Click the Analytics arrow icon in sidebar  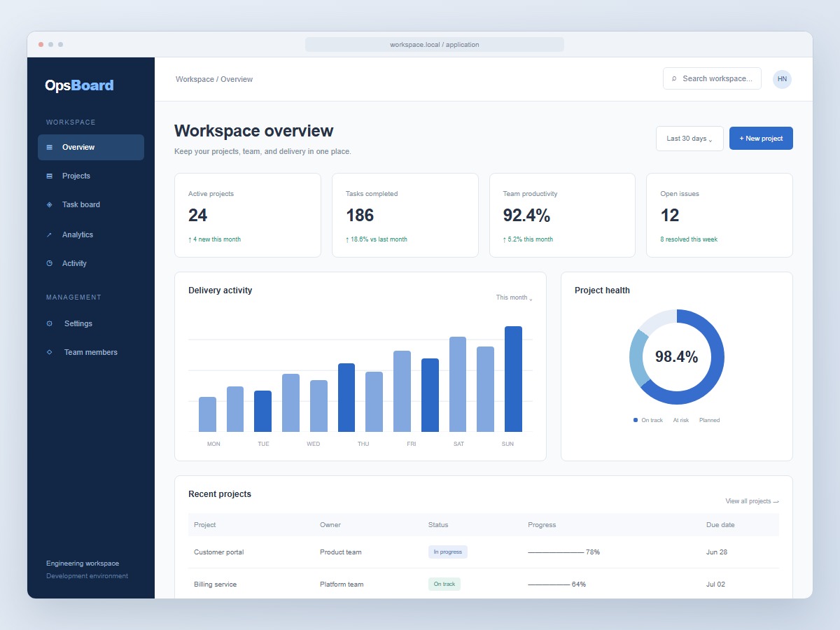coord(49,234)
